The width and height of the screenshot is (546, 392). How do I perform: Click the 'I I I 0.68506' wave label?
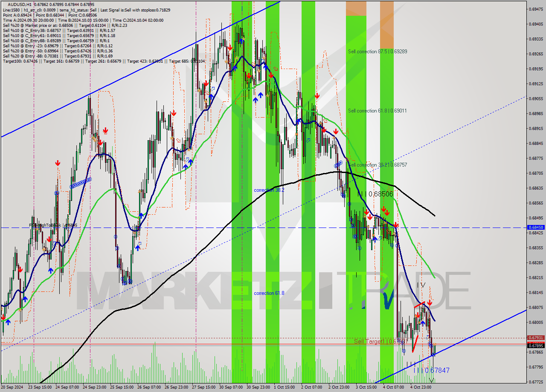click(x=375, y=194)
